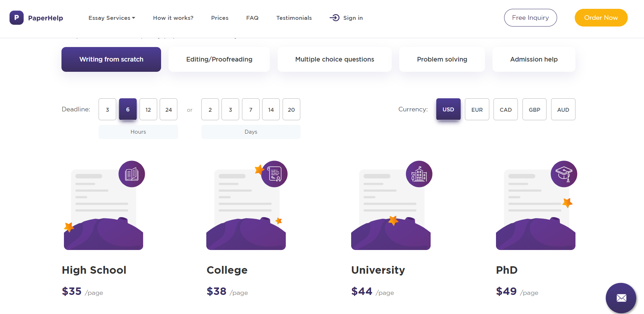
Task: Go to the Testimonials page
Action: [294, 18]
